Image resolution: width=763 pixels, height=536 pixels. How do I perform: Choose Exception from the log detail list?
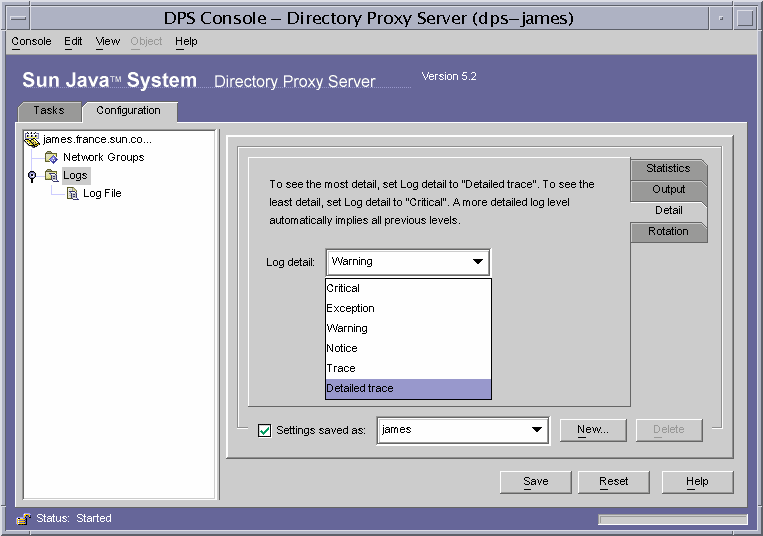click(x=408, y=308)
